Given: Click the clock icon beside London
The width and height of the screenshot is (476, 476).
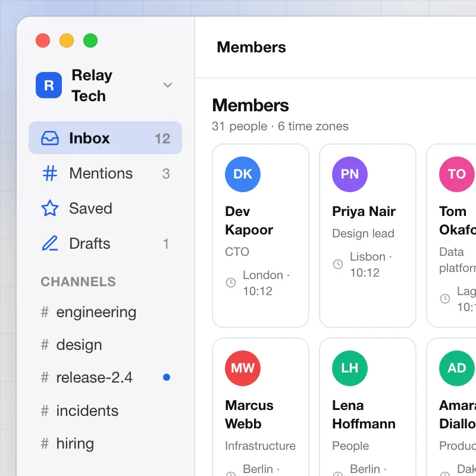Looking at the screenshot, I should pyautogui.click(x=231, y=283).
